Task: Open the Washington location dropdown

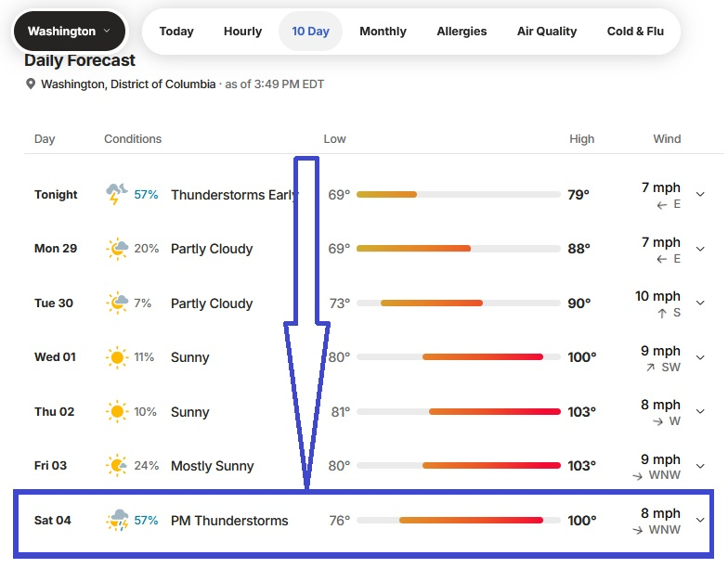Action: pyautogui.click(x=69, y=32)
